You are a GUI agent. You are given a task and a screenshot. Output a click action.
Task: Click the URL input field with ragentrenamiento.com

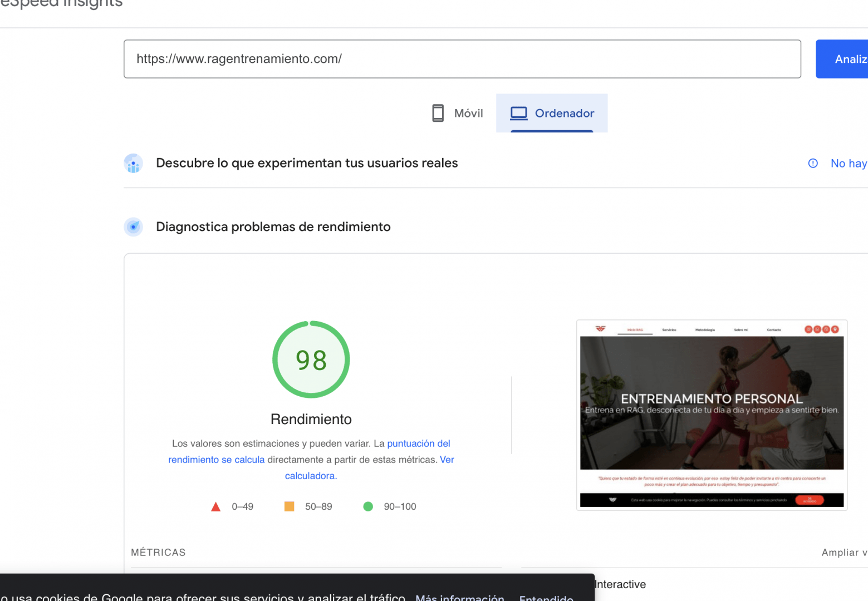(462, 59)
